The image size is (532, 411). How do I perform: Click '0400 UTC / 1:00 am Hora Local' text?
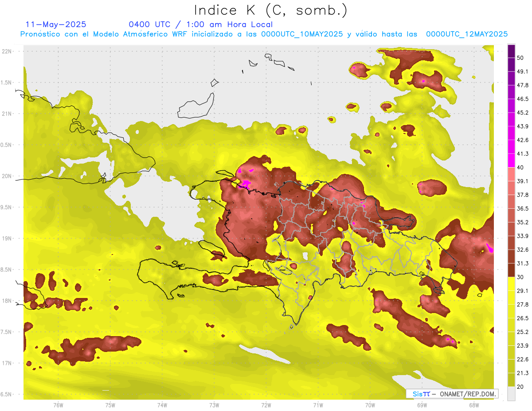201,24
